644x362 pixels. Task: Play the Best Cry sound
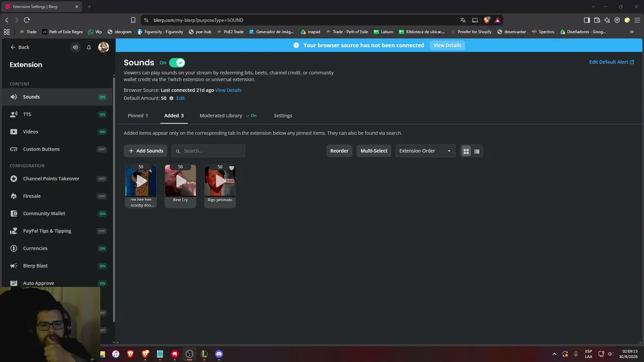(x=181, y=181)
